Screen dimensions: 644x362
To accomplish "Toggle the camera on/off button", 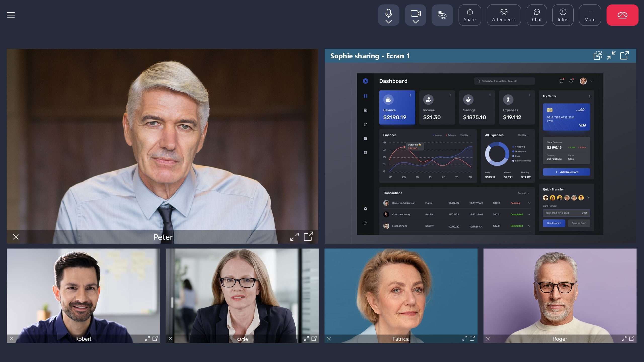I will [x=415, y=13].
